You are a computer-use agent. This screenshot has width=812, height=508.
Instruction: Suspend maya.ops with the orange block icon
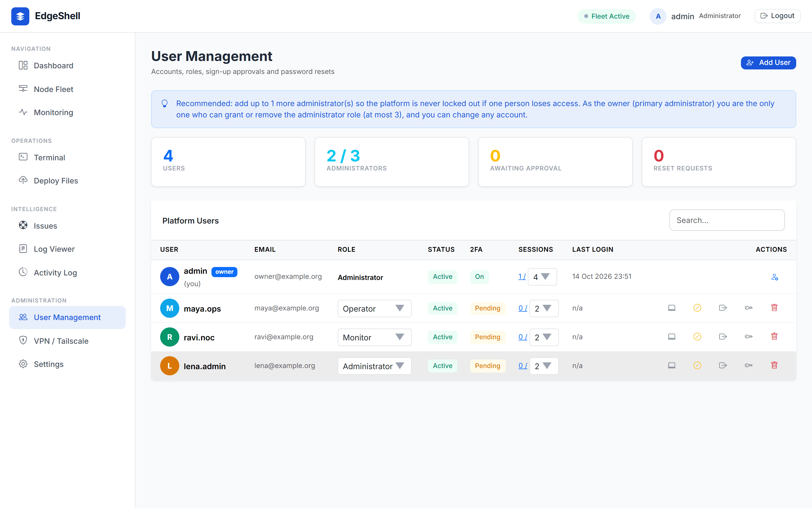pyautogui.click(x=697, y=308)
